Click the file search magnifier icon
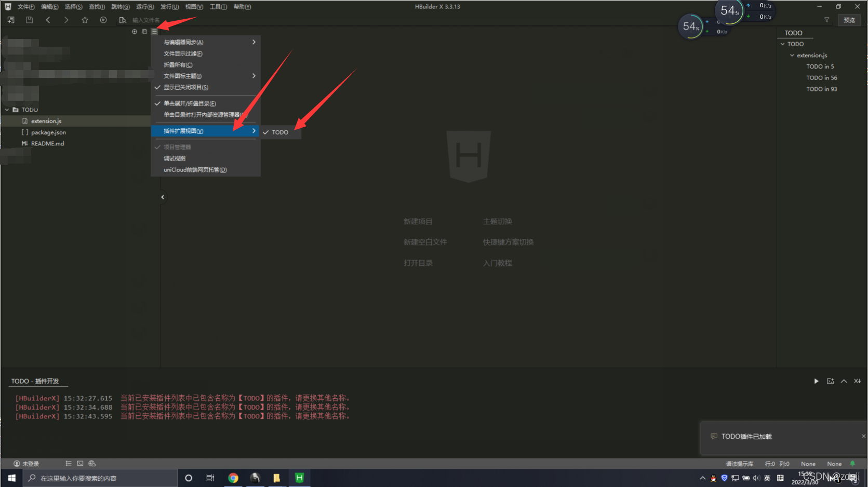The image size is (868, 487). coord(122,20)
